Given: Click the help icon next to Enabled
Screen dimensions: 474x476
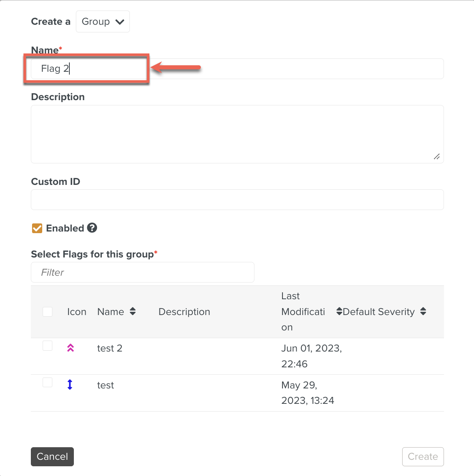Looking at the screenshot, I should point(92,228).
